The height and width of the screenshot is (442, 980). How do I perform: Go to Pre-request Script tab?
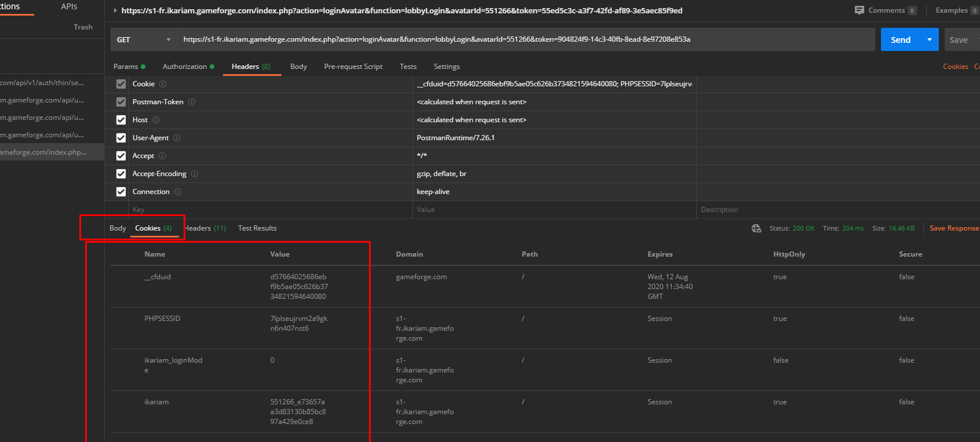click(x=353, y=67)
